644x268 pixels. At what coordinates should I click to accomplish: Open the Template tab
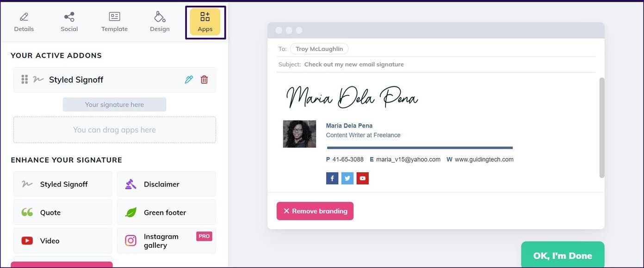[114, 22]
